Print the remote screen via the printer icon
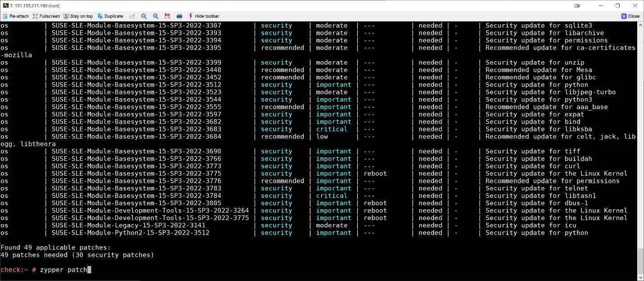Screen dimensions: 644x281 tap(179, 16)
